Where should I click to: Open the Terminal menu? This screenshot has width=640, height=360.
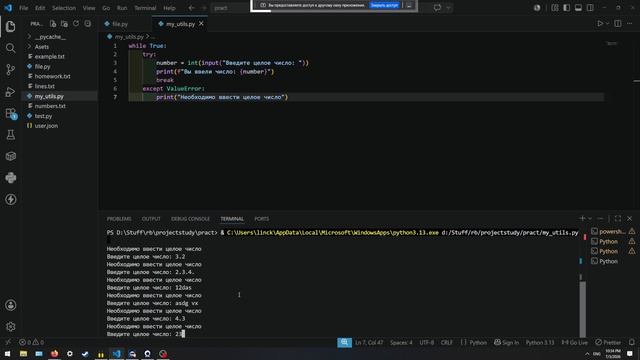point(145,8)
